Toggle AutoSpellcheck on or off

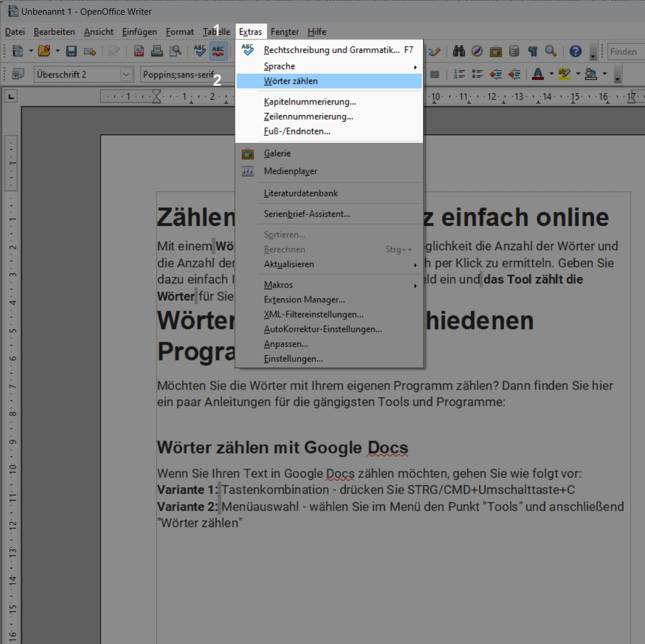click(218, 51)
